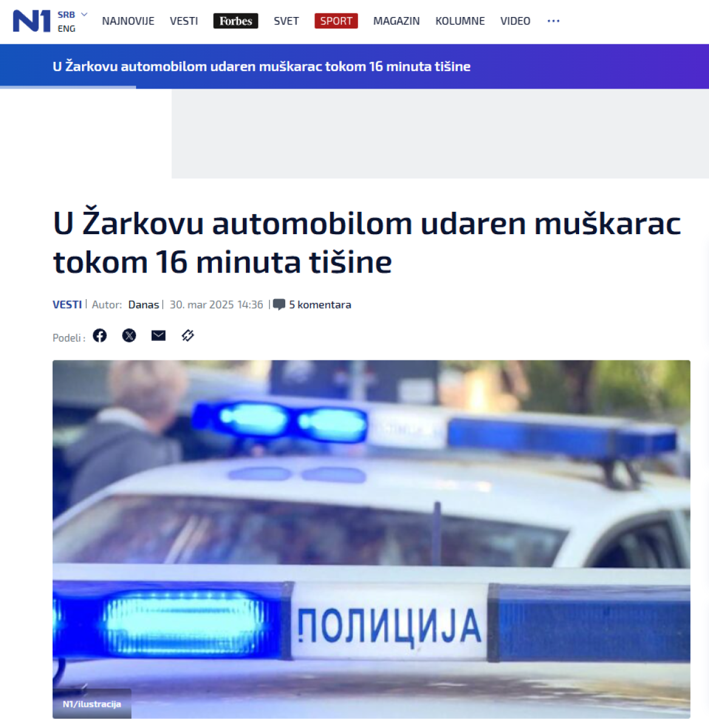Click the police car article image
The width and height of the screenshot is (709, 728).
click(x=371, y=539)
